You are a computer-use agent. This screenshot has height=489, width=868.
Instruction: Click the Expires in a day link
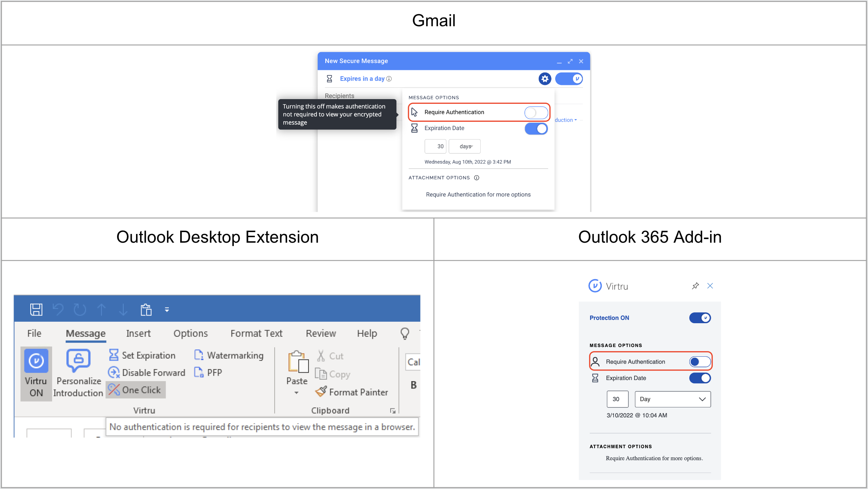362,79
